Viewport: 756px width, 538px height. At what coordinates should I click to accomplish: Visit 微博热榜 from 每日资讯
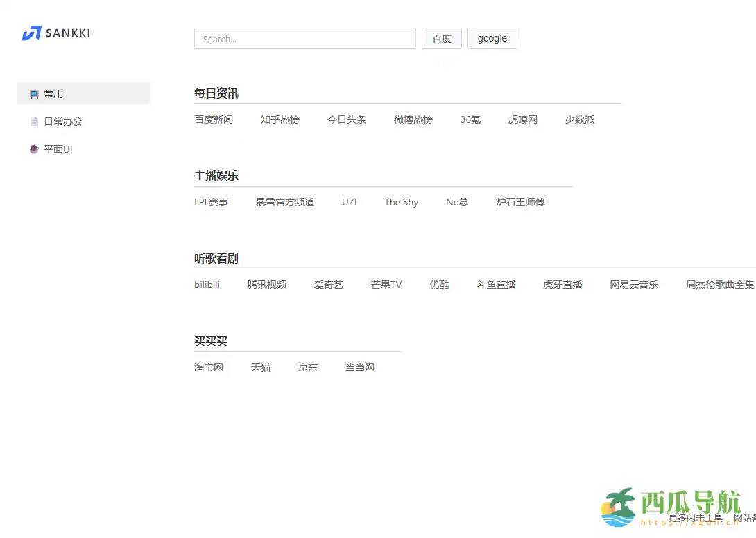(413, 119)
